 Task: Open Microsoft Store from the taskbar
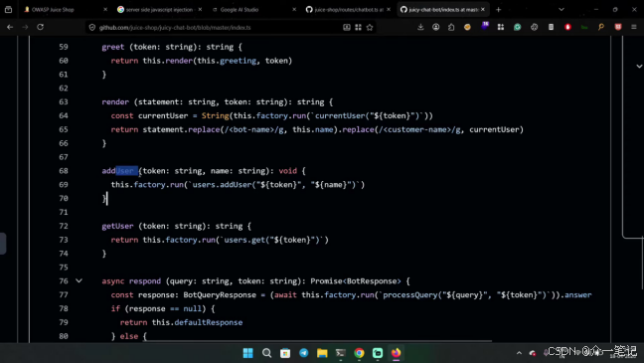[285, 353]
